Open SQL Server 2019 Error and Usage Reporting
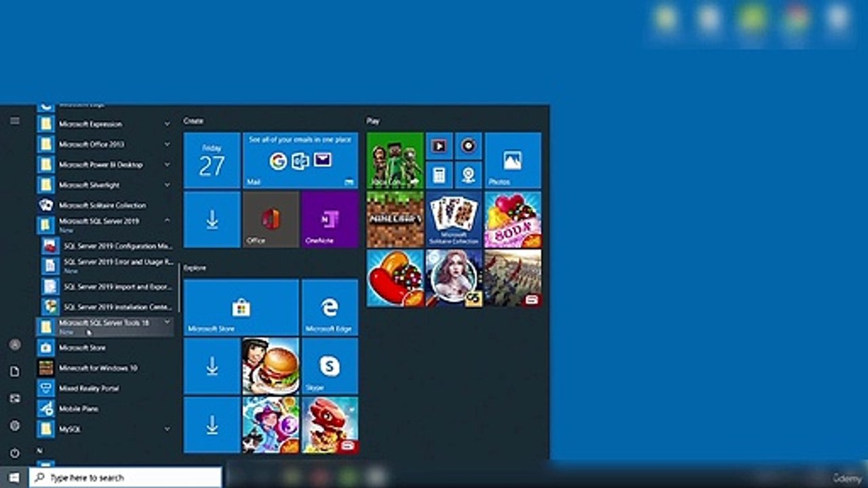 click(106, 265)
